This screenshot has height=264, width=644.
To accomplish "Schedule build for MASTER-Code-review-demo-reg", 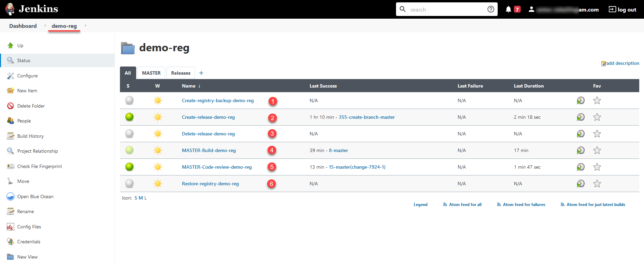I will [x=581, y=167].
